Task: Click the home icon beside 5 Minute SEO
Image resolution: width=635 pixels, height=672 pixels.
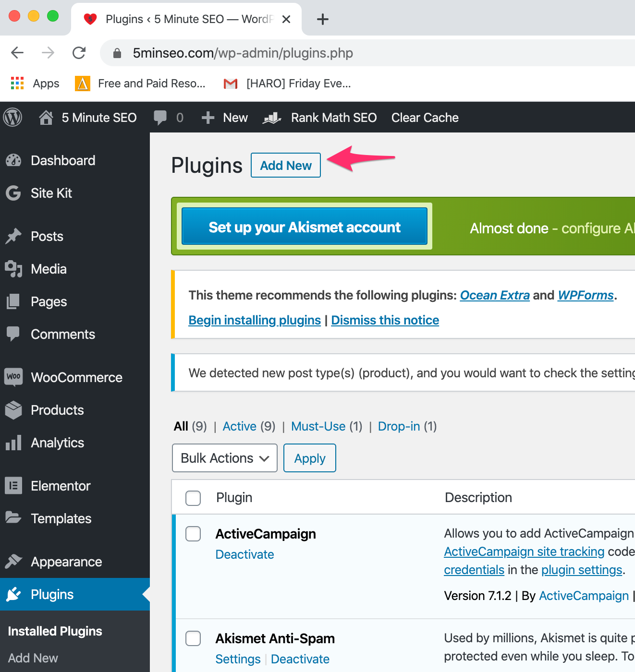Action: (46, 118)
